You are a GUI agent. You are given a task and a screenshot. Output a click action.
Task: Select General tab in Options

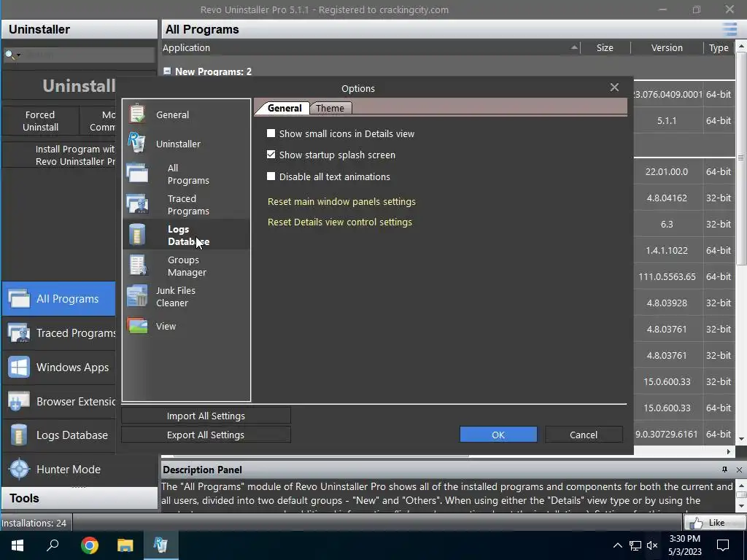(x=285, y=108)
